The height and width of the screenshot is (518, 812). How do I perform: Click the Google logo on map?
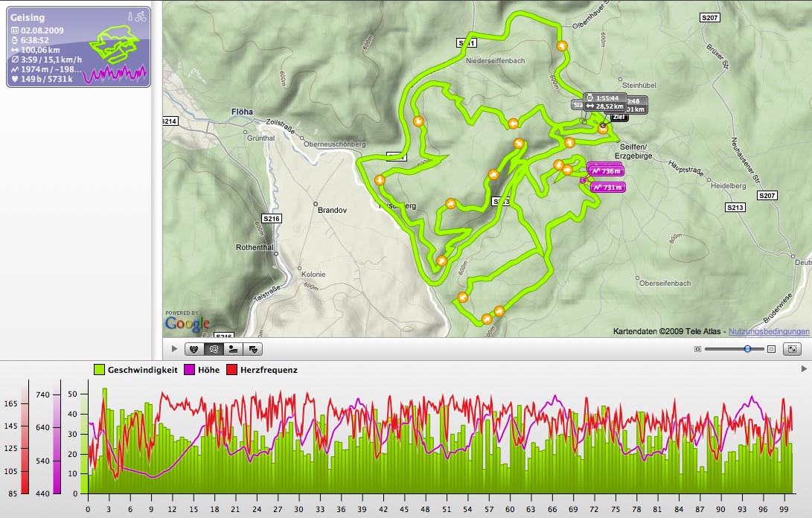187,323
